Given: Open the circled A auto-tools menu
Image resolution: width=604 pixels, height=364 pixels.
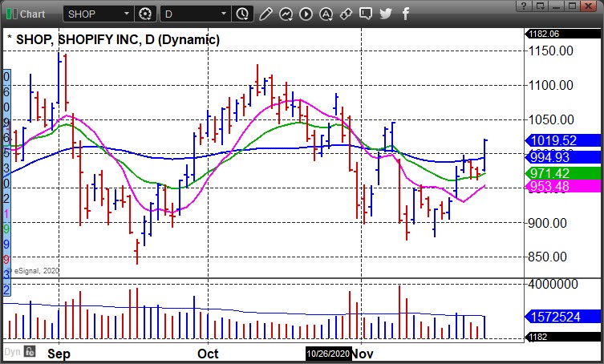Looking at the screenshot, I should point(326,14).
